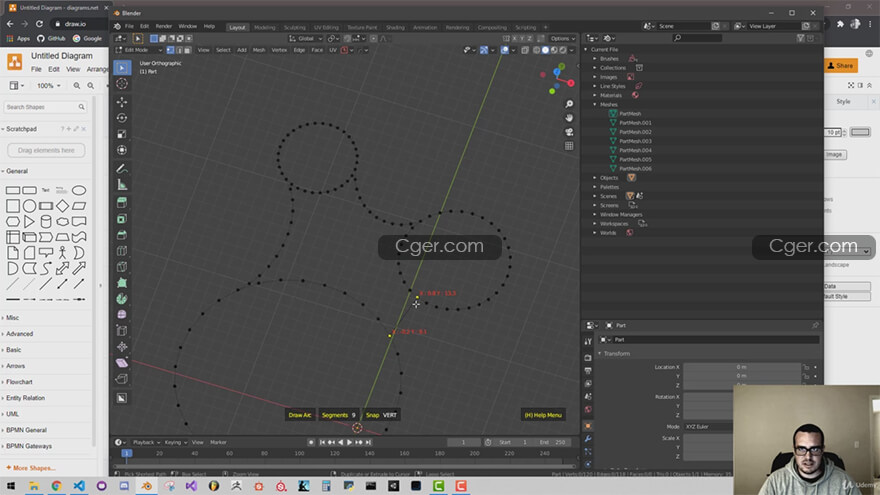Open the Keying dropdown in timeline
880x495 pixels.
pos(176,442)
